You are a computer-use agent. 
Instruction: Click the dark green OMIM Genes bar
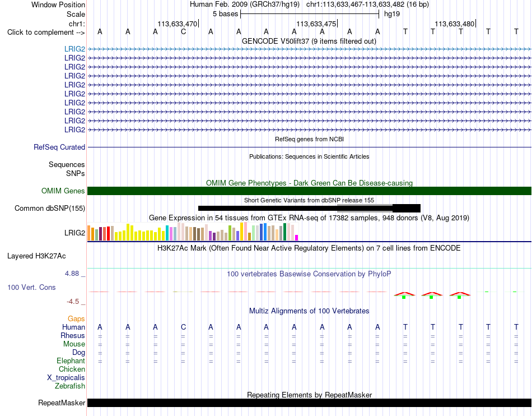click(309, 191)
